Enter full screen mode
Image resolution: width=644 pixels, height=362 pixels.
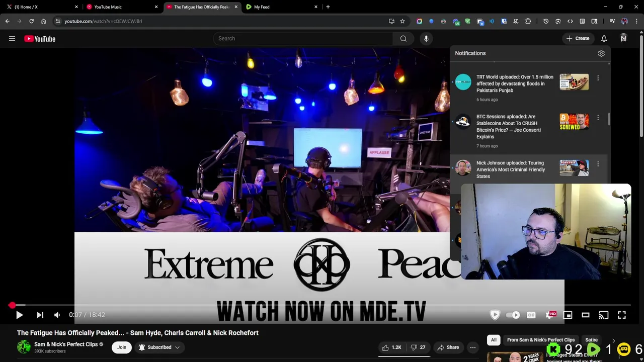point(622,315)
